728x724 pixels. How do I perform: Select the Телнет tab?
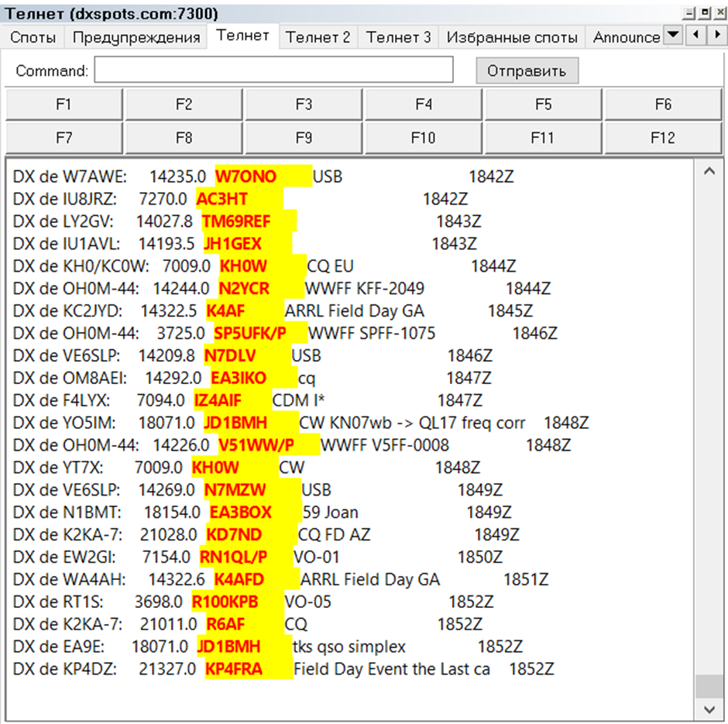click(243, 36)
